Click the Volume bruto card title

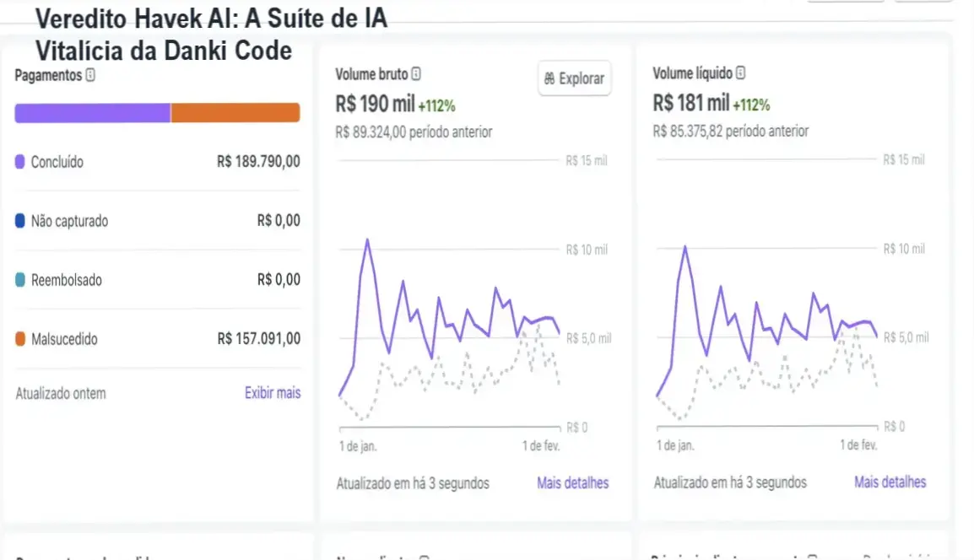[371, 74]
